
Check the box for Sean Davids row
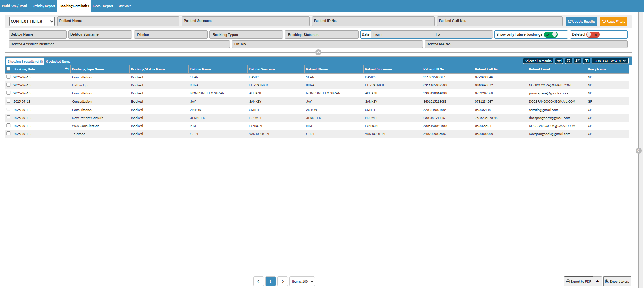[9, 77]
